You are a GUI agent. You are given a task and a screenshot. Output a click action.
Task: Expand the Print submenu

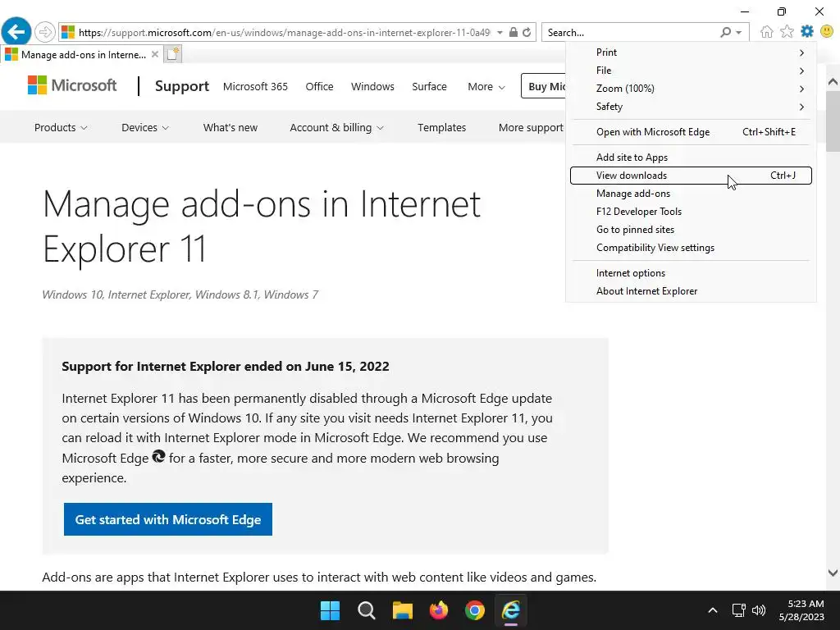[691, 52]
